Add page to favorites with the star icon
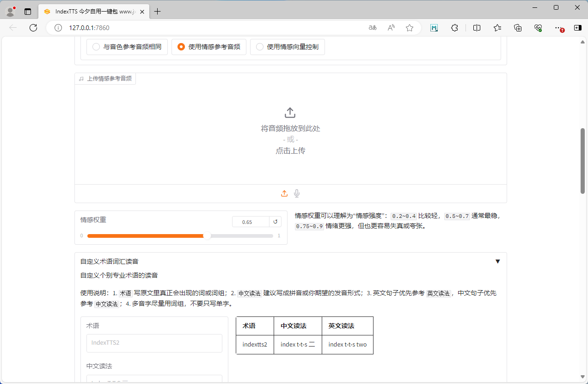Viewport: 588px width, 384px height. 409,28
